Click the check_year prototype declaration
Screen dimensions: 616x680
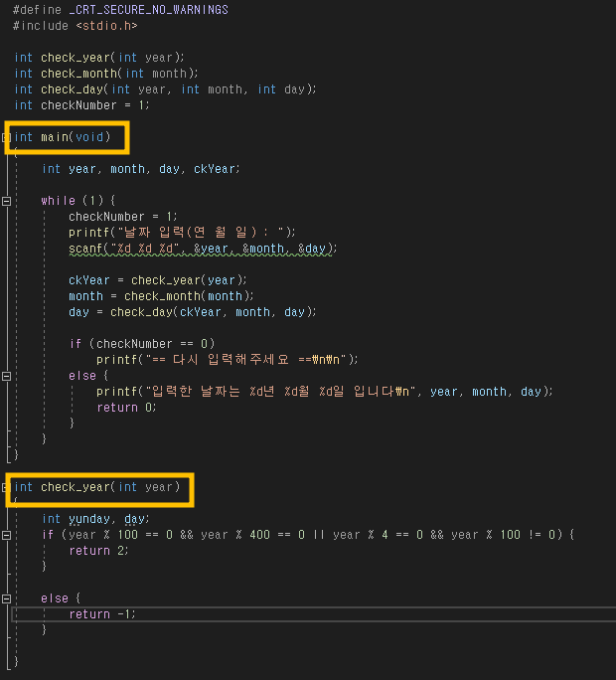(99, 58)
